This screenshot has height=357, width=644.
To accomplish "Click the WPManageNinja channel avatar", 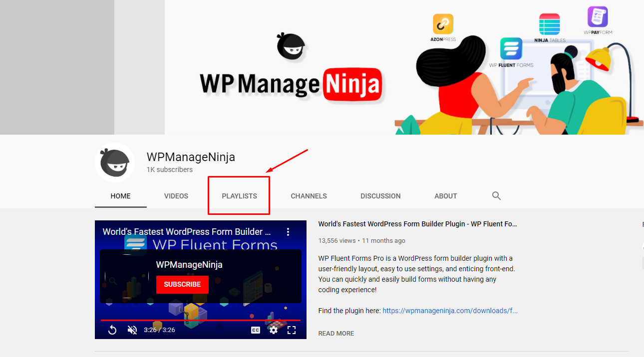I will [x=115, y=163].
